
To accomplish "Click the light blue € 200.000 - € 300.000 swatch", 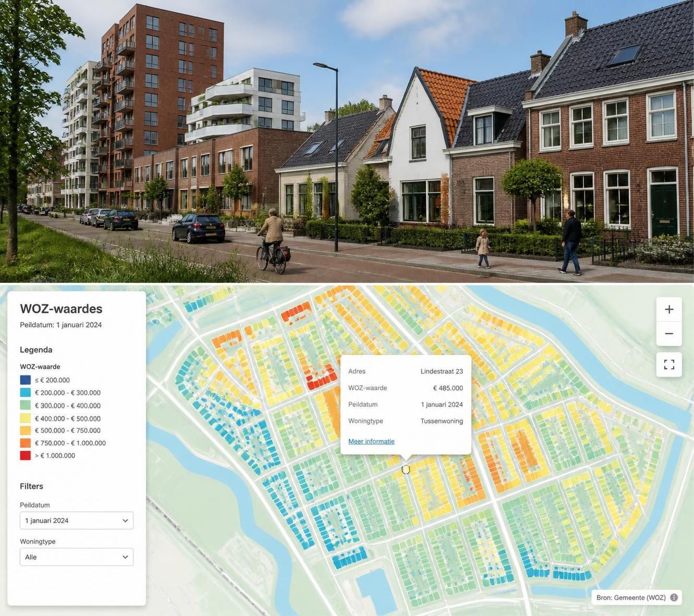I will [x=25, y=393].
